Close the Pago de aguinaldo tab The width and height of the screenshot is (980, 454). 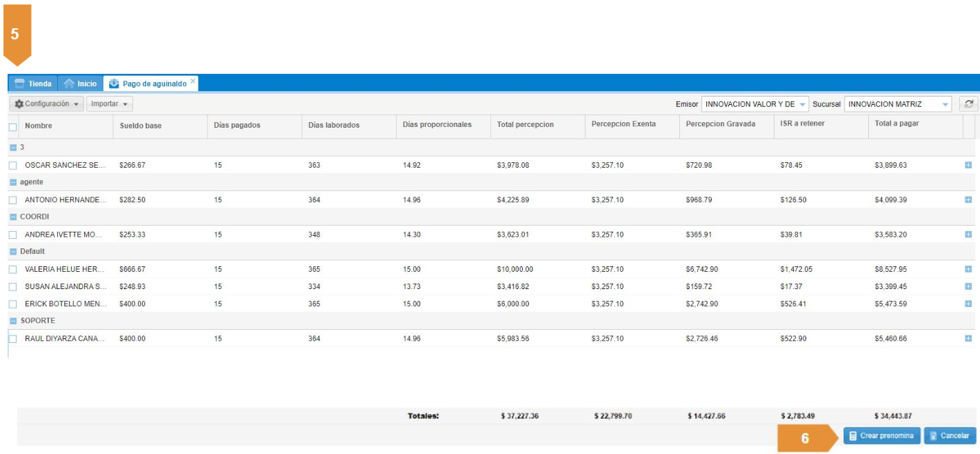pos(193,81)
